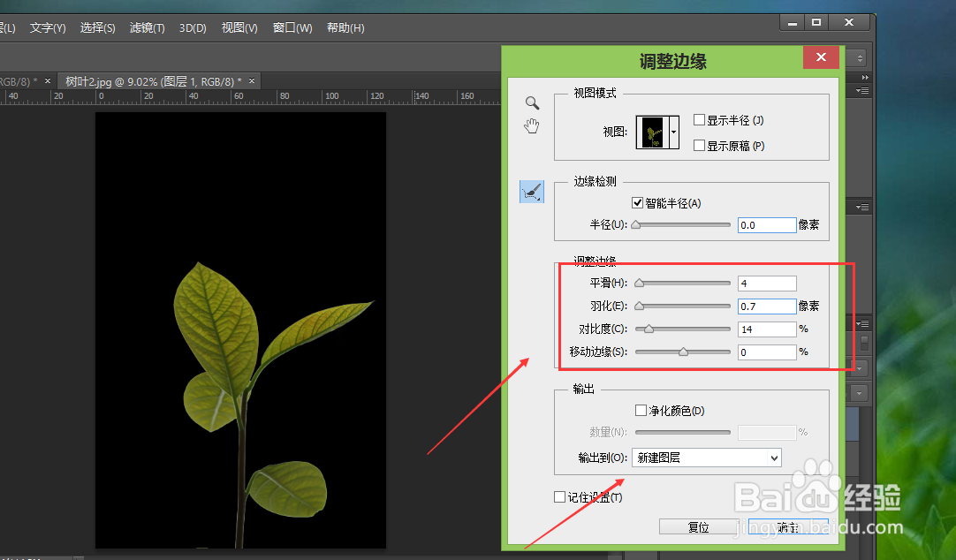Click the 复位 button
The width and height of the screenshot is (956, 560).
coord(699,527)
